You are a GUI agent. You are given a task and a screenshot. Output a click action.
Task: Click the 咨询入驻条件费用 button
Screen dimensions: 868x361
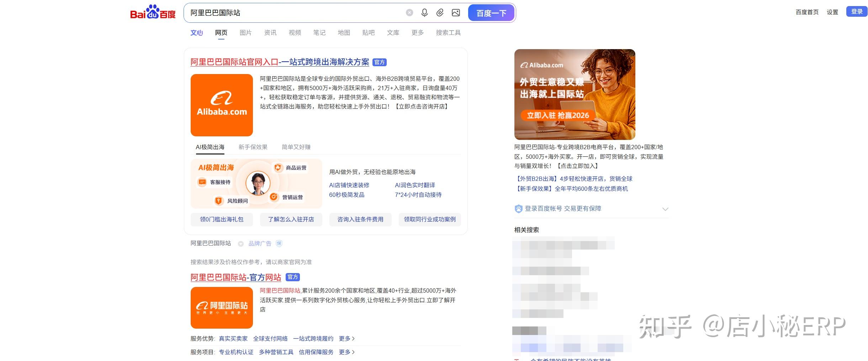[360, 219]
